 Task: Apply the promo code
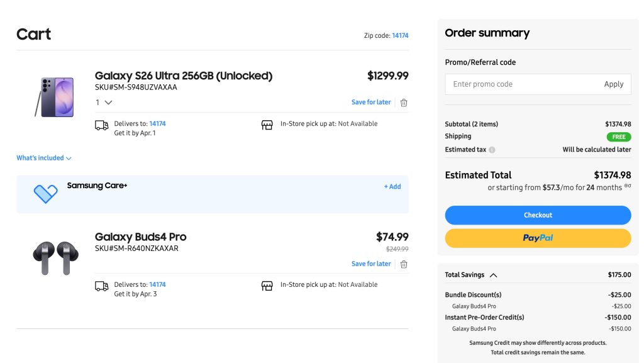[x=613, y=84]
